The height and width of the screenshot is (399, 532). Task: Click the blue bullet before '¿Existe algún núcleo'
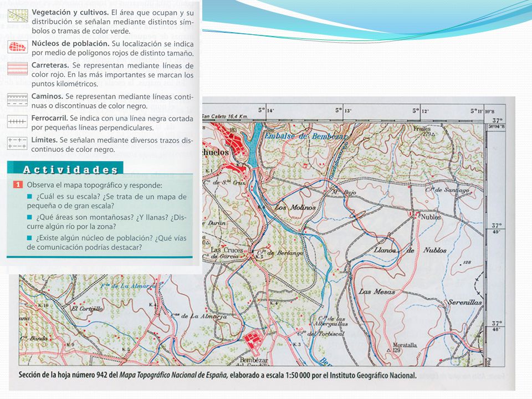(29, 238)
